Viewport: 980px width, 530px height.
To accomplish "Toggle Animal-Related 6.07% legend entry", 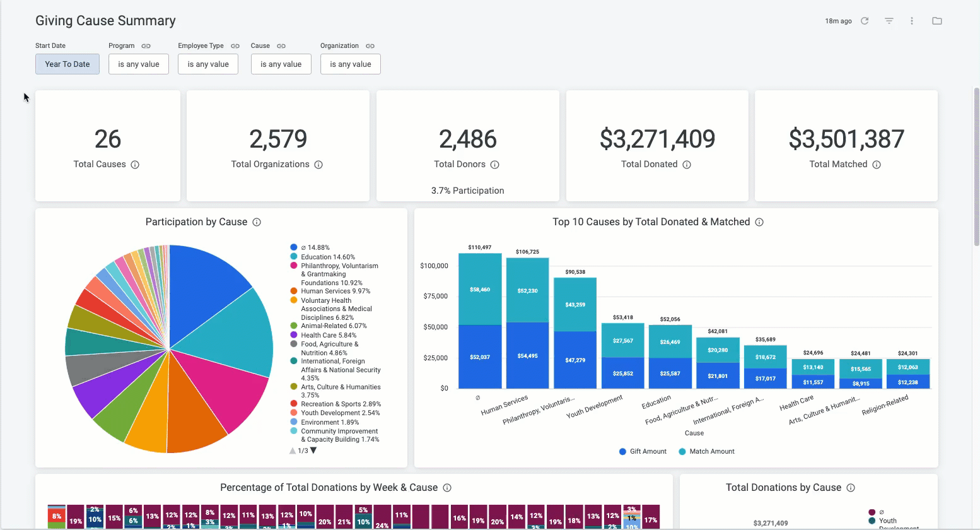I will (329, 326).
